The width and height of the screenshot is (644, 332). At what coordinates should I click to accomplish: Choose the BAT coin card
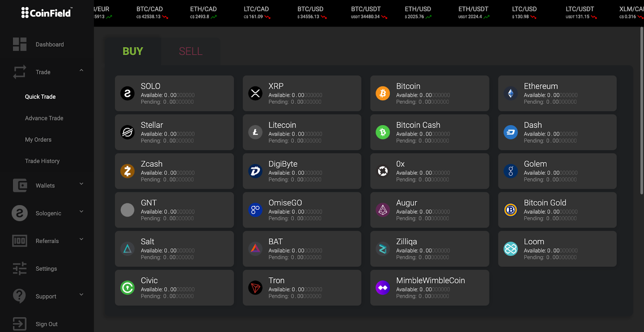[x=302, y=249]
